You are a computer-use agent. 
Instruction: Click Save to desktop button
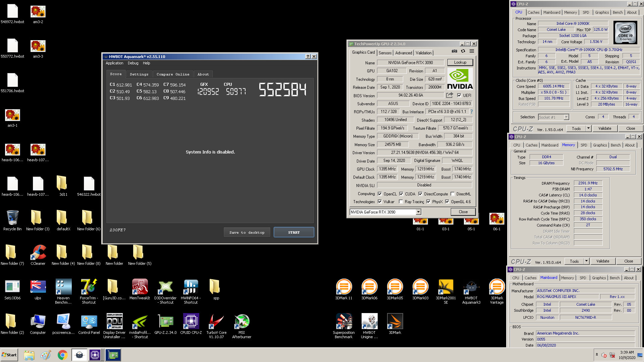point(247,232)
